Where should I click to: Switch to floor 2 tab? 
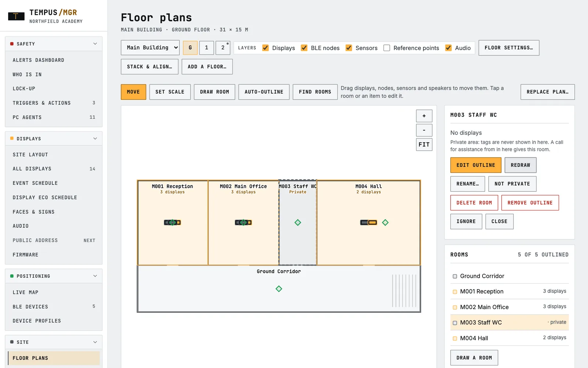click(223, 48)
